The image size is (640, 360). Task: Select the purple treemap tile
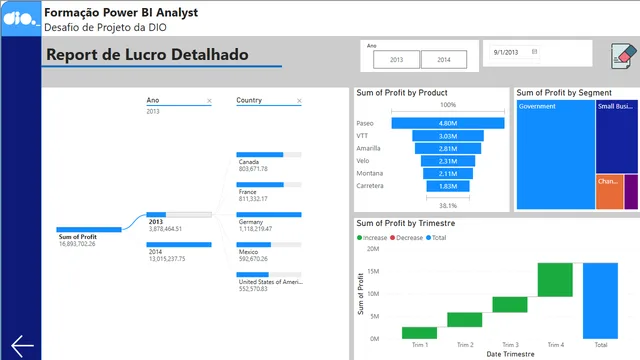click(x=631, y=192)
